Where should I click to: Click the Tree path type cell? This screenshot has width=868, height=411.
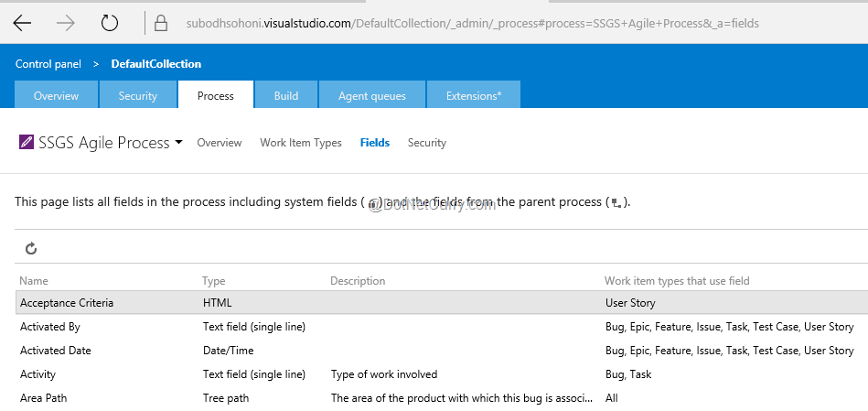click(x=226, y=397)
